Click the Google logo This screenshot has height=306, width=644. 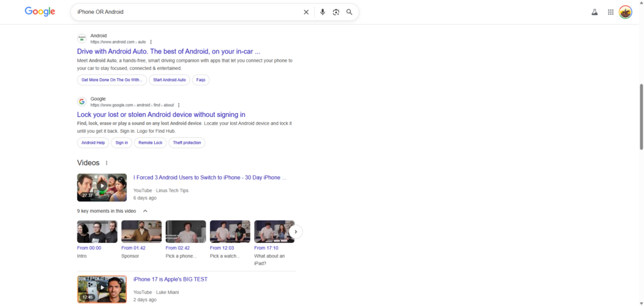[x=40, y=11]
